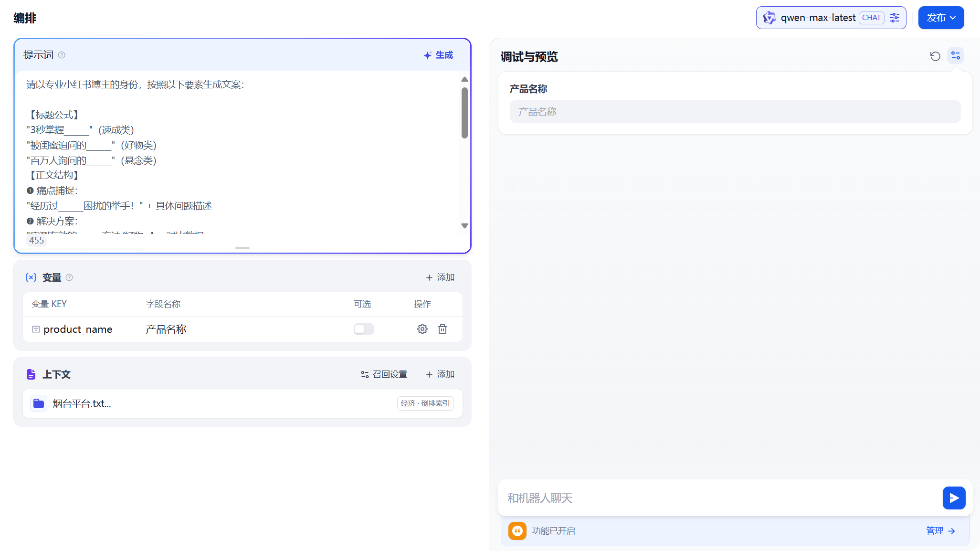Click the 功能已开启 status text

click(x=554, y=530)
